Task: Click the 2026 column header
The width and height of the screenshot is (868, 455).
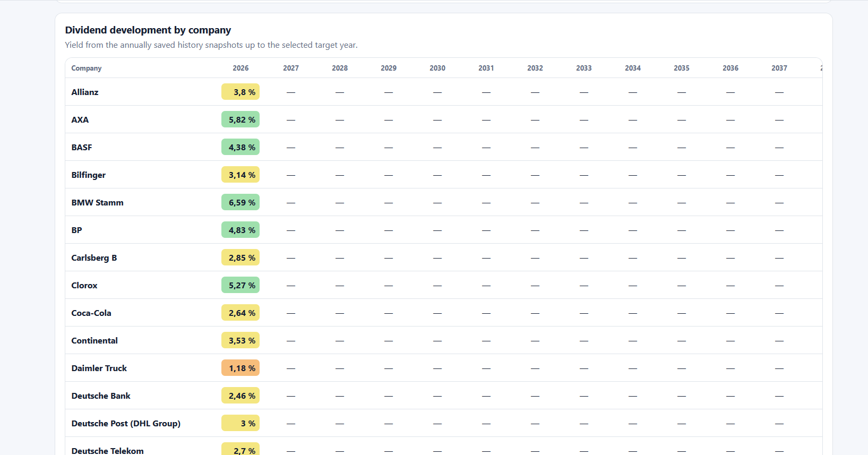Action: (240, 68)
